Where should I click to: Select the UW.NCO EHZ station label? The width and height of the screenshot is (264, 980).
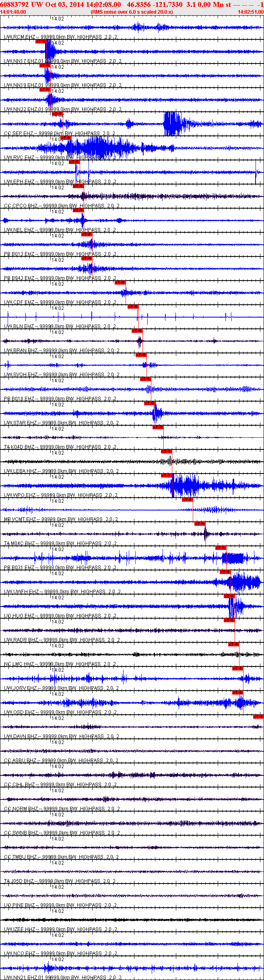coord(19,953)
